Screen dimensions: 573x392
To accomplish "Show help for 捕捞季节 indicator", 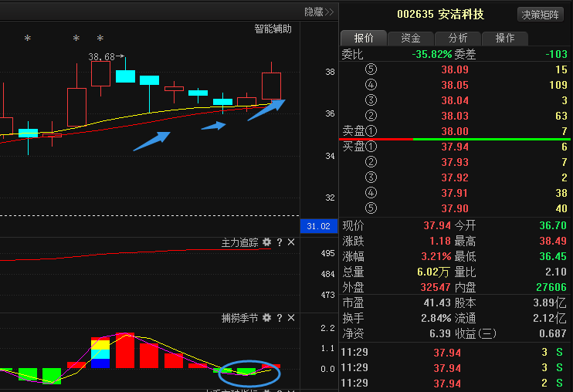I will point(280,318).
